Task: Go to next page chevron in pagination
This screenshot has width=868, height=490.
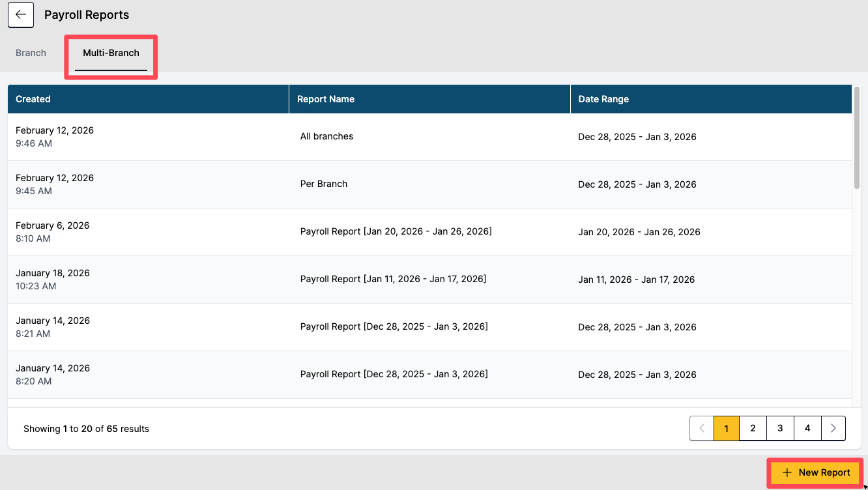Action: tap(833, 428)
